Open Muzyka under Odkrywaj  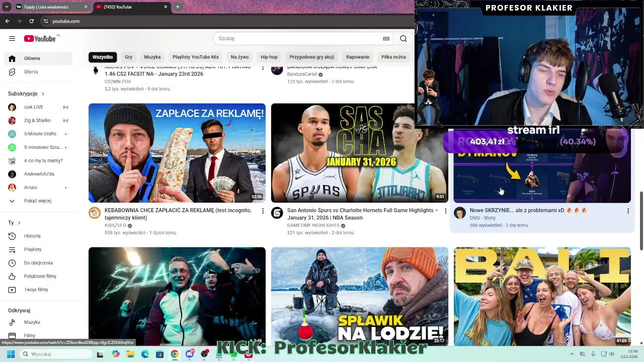pos(38,322)
